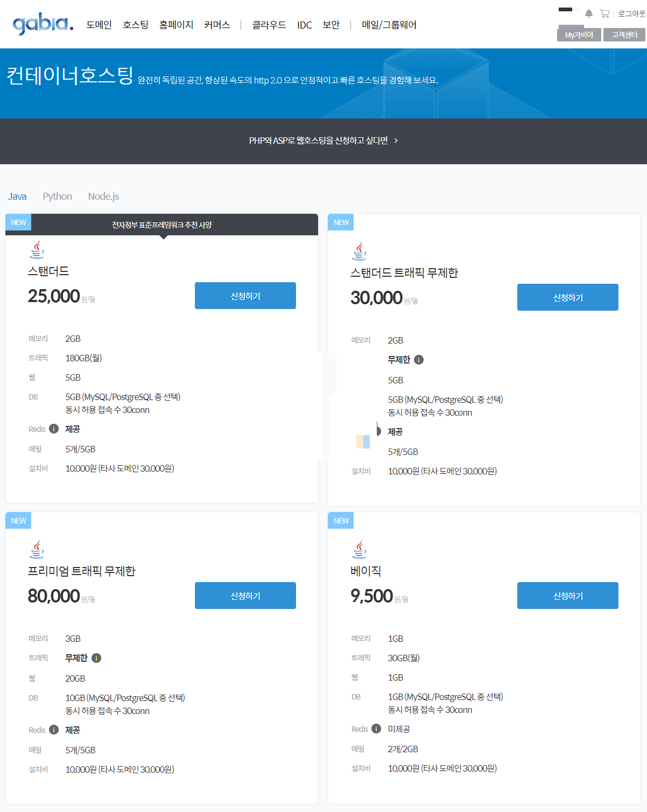The height and width of the screenshot is (812, 647).
Task: Open the notification bell icon
Action: [x=589, y=13]
